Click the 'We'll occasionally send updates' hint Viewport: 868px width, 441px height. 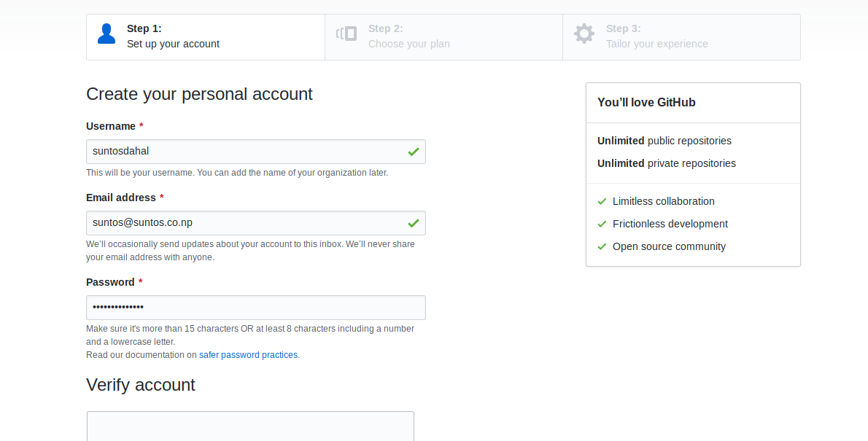(250, 251)
